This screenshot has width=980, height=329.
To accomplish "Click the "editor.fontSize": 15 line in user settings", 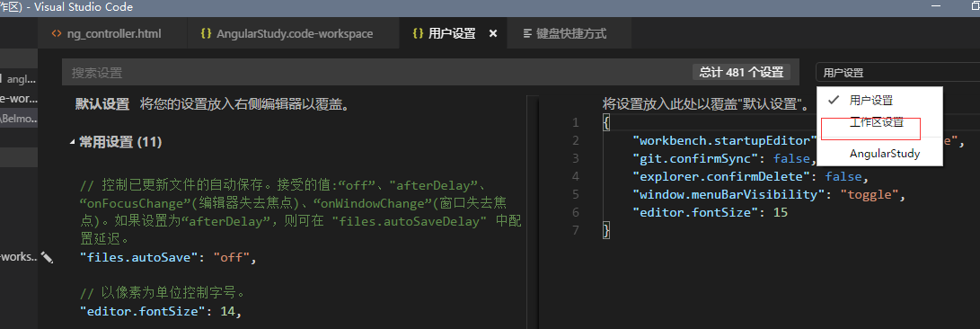I will [710, 213].
